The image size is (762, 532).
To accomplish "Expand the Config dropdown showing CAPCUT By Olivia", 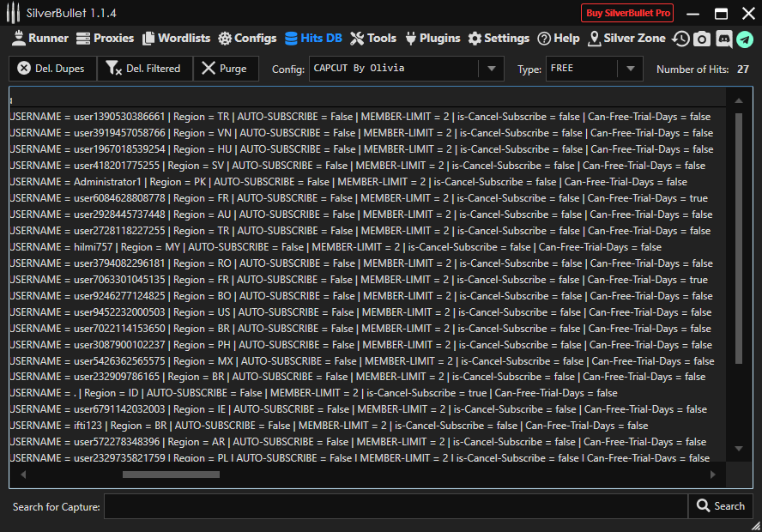I will [x=491, y=69].
